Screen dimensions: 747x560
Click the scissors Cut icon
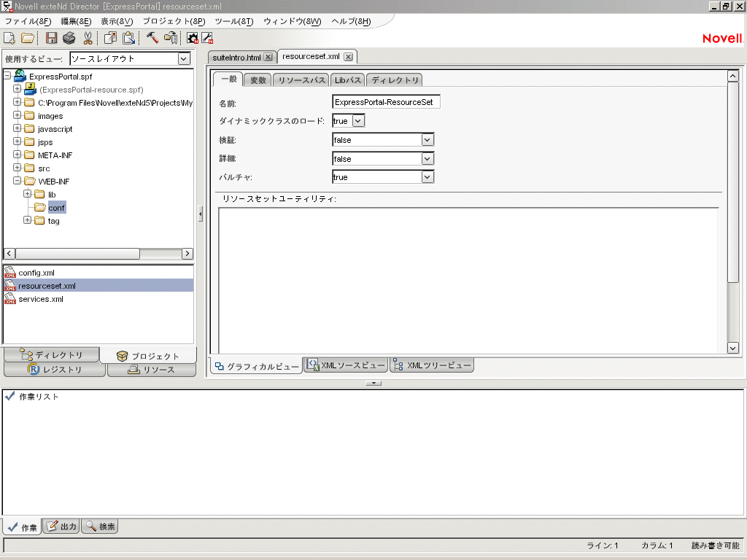tap(88, 38)
